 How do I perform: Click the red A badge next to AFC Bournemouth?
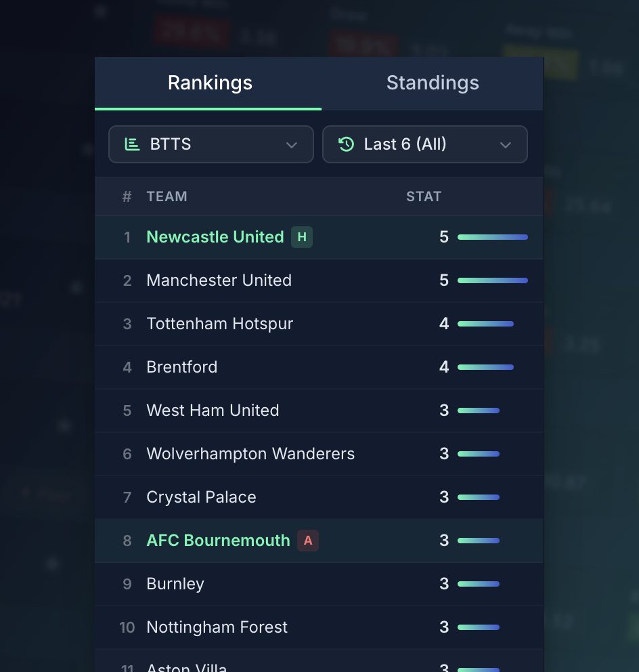[x=307, y=541]
